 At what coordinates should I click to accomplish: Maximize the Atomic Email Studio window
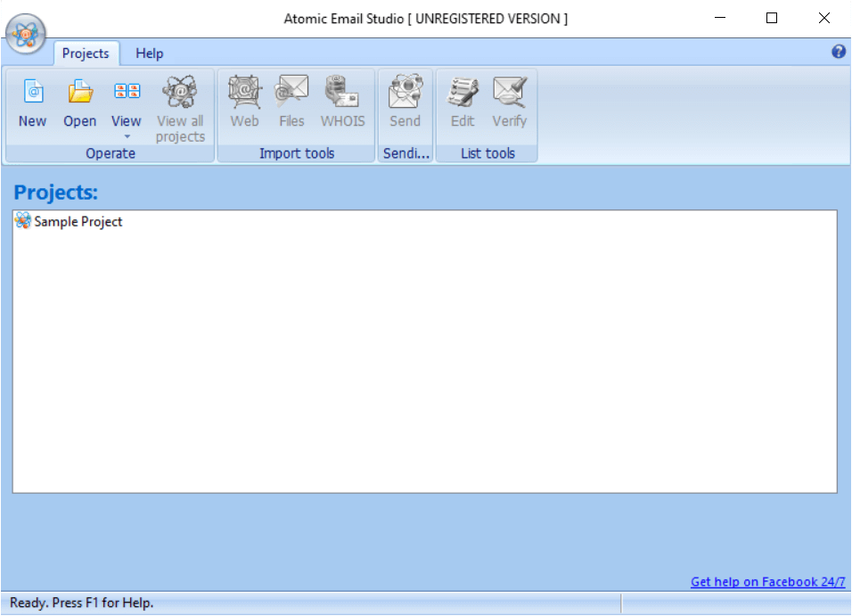(772, 18)
